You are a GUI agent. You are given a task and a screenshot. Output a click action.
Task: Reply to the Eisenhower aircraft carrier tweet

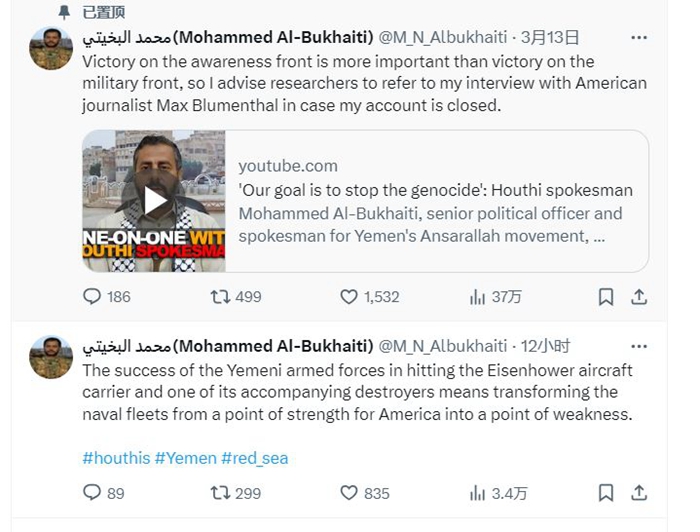coord(92,493)
